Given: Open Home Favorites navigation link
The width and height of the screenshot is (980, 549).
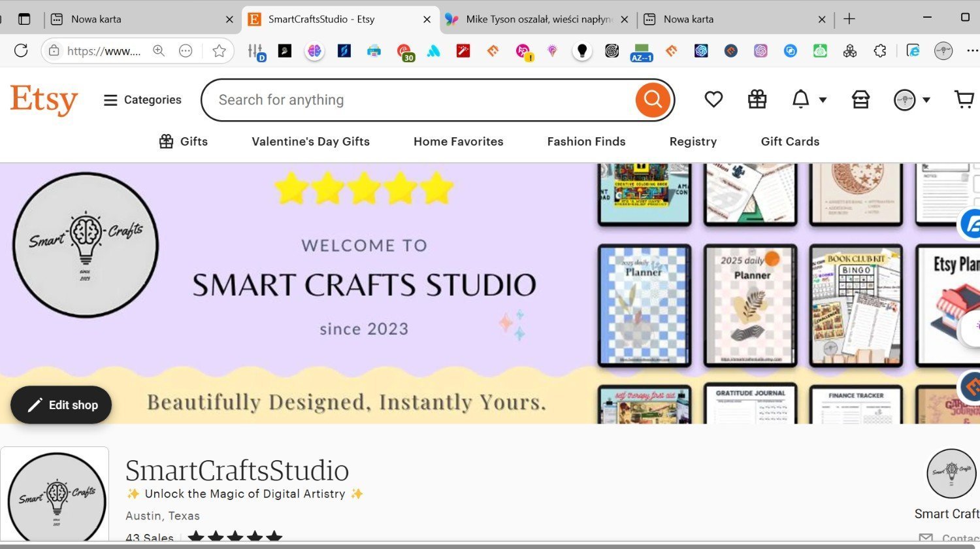Looking at the screenshot, I should point(459,141).
